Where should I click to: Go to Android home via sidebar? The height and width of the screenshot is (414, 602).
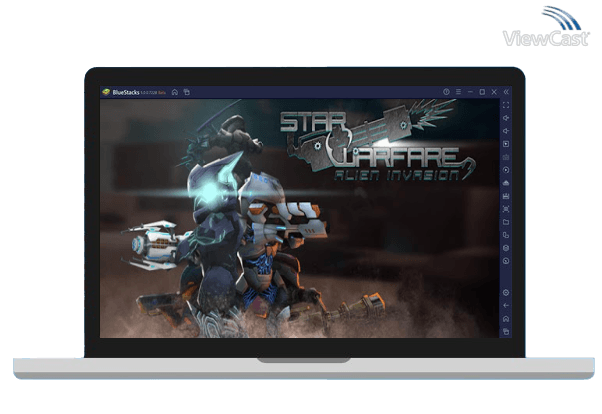coord(506,319)
